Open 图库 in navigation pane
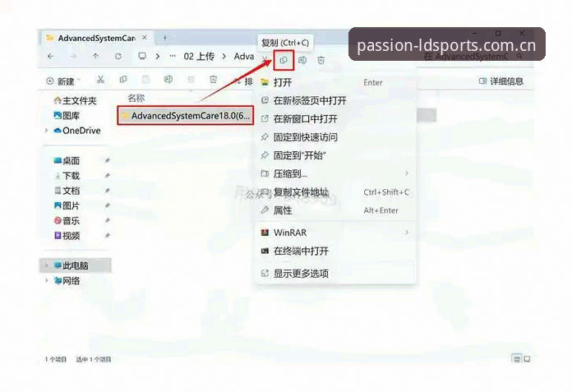This screenshot has width=572, height=392. tap(67, 116)
